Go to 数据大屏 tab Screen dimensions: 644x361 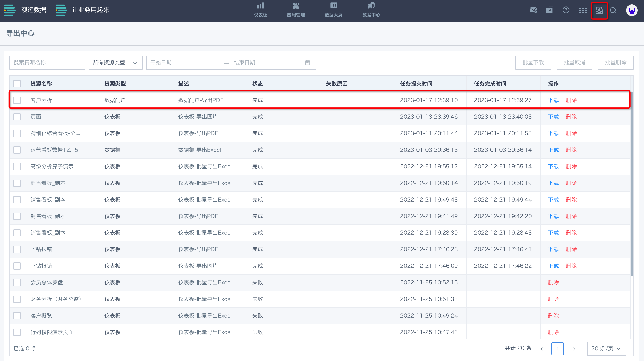pyautogui.click(x=333, y=10)
